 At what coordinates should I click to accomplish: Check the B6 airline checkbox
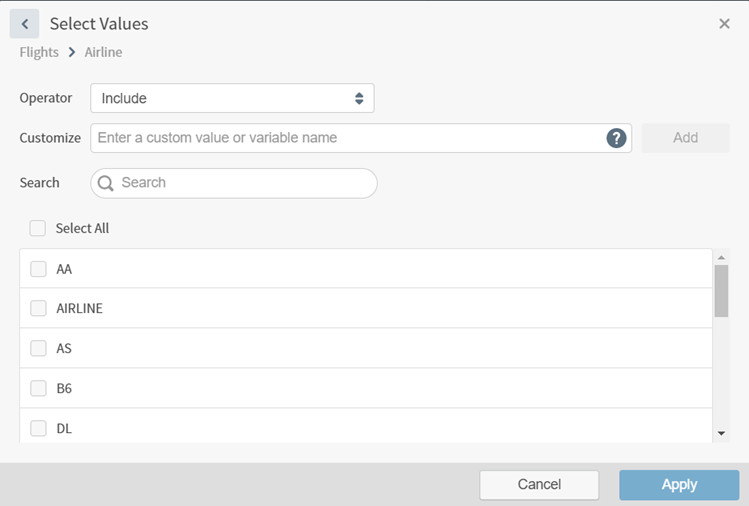click(x=38, y=389)
